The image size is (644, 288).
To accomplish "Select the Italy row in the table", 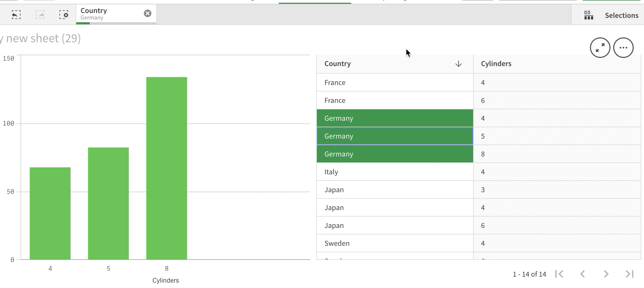I will 394,172.
